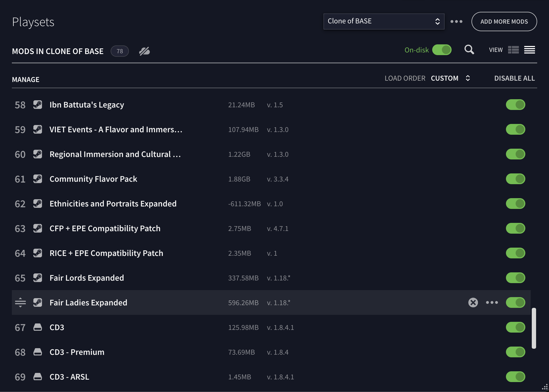
Task: Open playset options three dots menu
Action: coord(456,22)
